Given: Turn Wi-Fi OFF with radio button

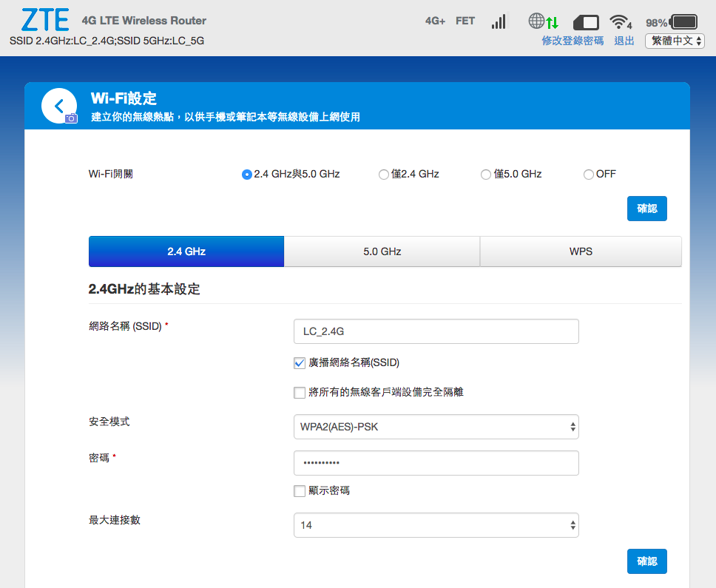Looking at the screenshot, I should pyautogui.click(x=589, y=175).
